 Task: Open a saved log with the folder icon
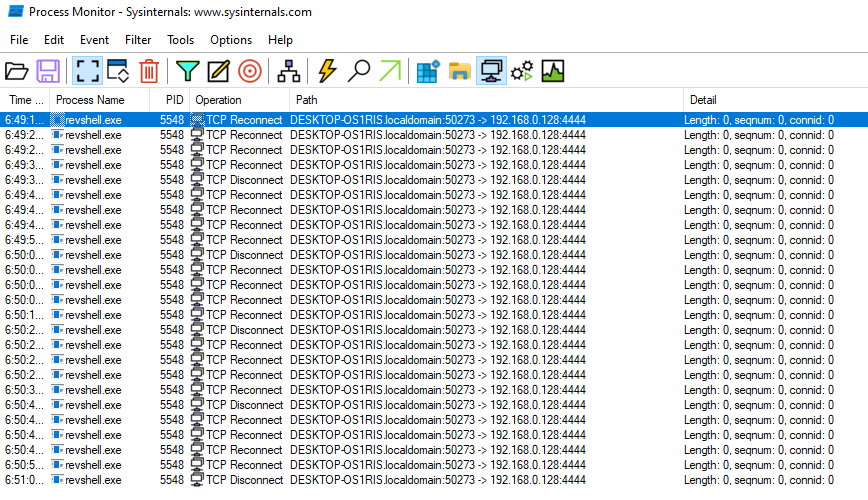(x=17, y=71)
